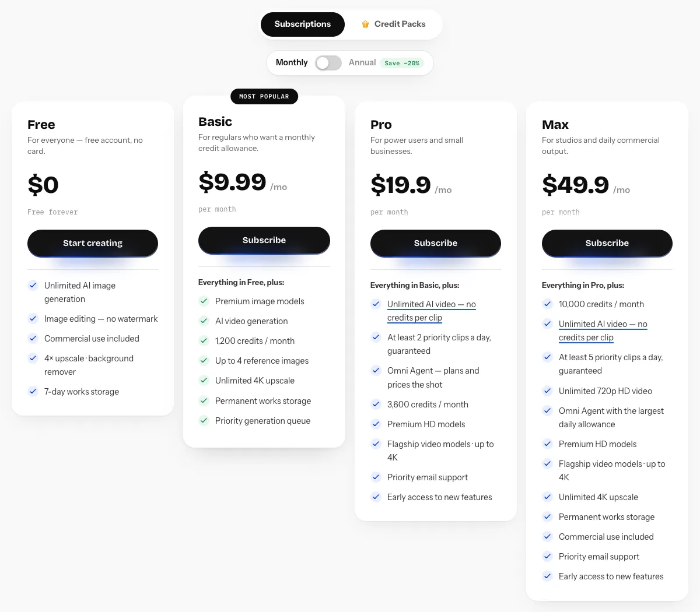
Task: Click the Max plan title
Action: [x=555, y=125]
